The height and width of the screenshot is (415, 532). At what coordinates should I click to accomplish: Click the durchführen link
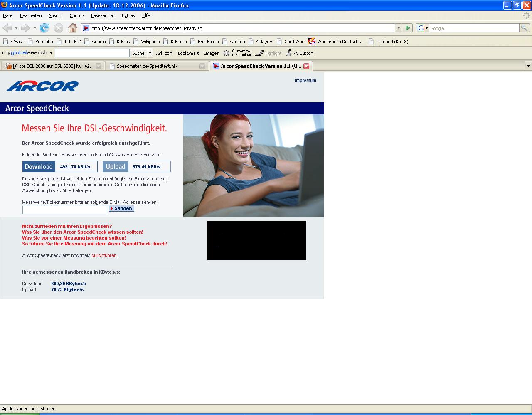click(104, 255)
